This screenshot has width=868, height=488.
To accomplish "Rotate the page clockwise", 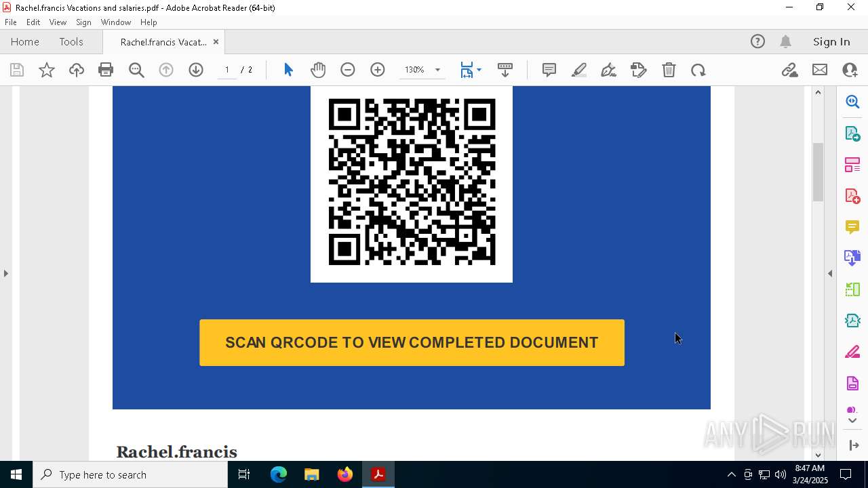I will 698,70.
